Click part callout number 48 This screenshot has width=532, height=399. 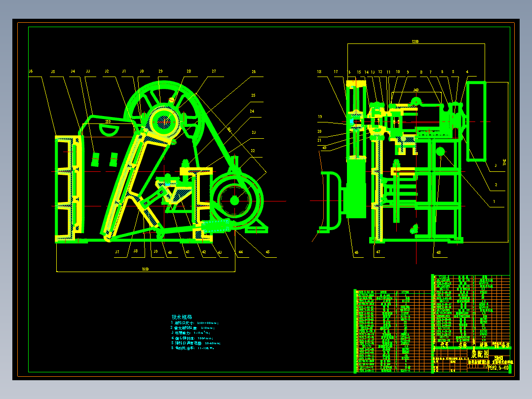pyautogui.click(x=439, y=252)
